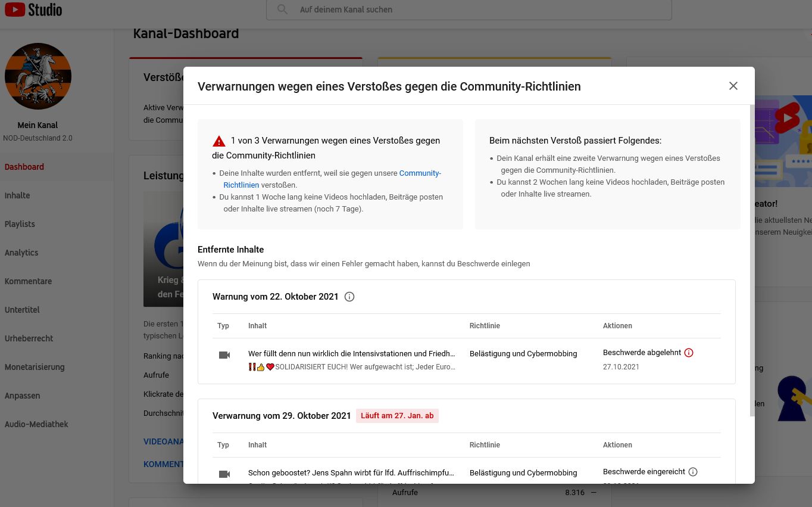The image size is (812, 507).
Task: Click the info icon next to Beschwerde eingereicht
Action: point(693,472)
